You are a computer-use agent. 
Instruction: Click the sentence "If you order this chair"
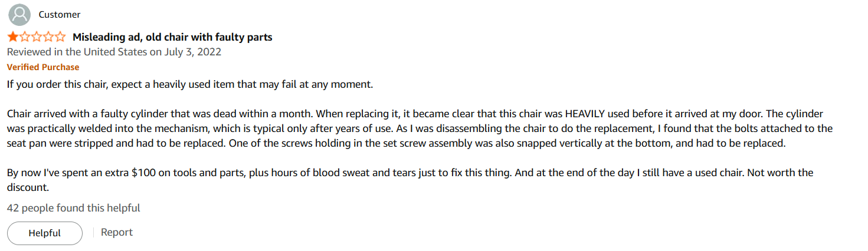(58, 84)
